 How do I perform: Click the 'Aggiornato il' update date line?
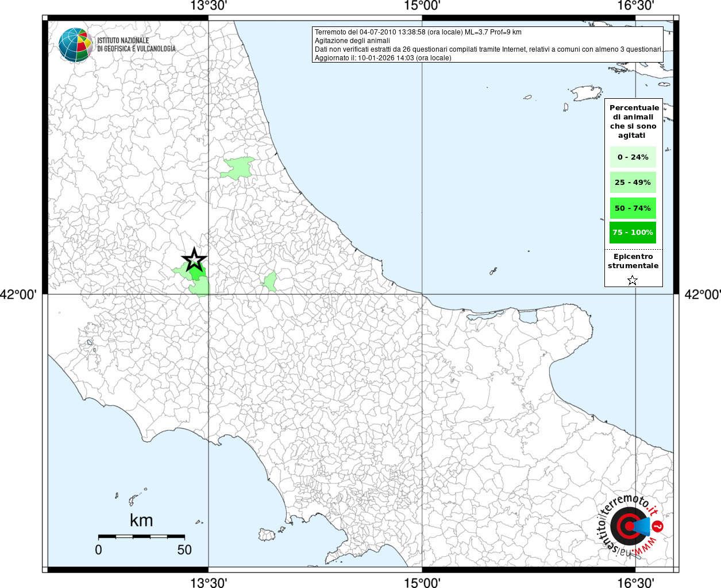[383, 58]
